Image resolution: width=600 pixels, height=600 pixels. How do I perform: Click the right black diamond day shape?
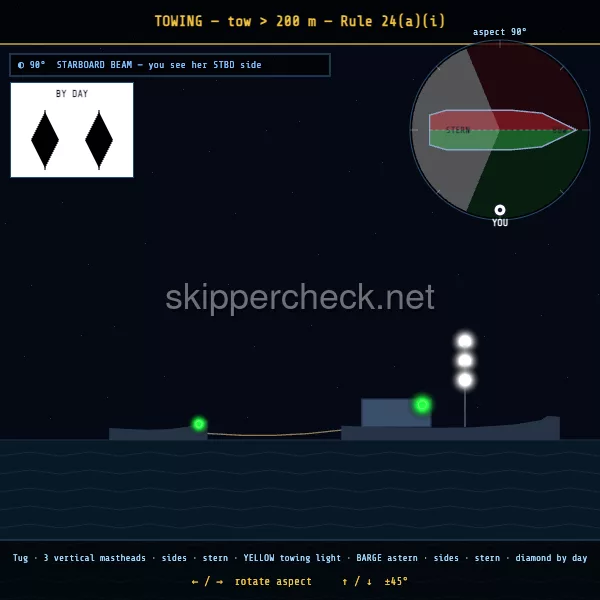tap(99, 140)
